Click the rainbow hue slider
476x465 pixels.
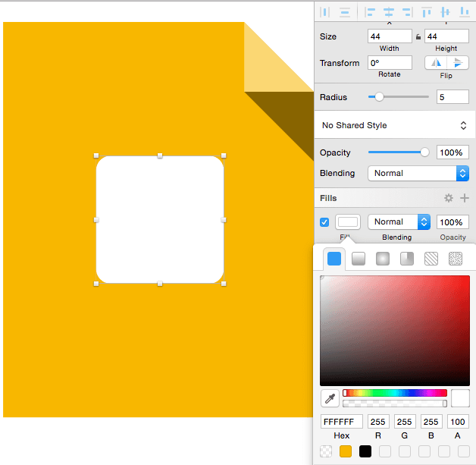395,393
